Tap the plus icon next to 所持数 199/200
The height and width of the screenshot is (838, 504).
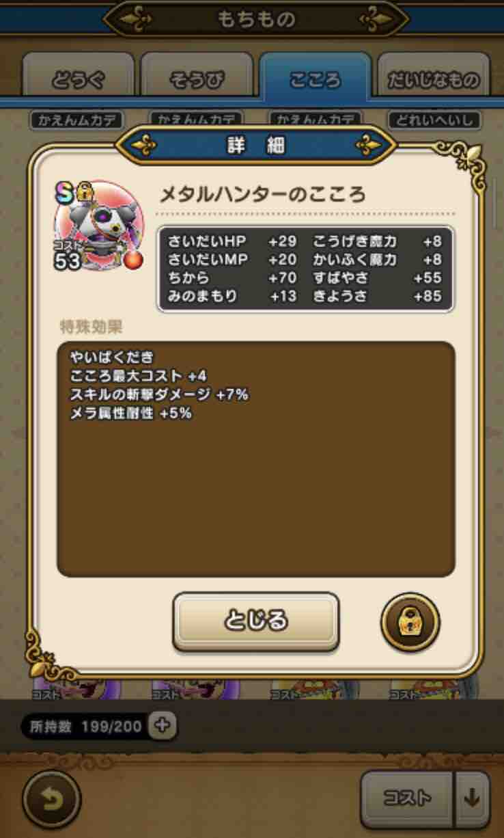point(162,726)
